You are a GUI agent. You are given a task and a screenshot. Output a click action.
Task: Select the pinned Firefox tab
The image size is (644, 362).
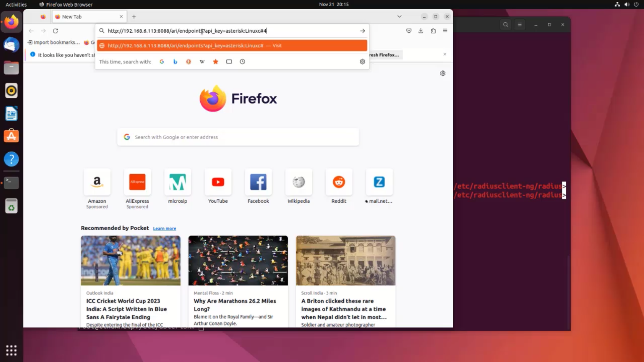click(43, 17)
